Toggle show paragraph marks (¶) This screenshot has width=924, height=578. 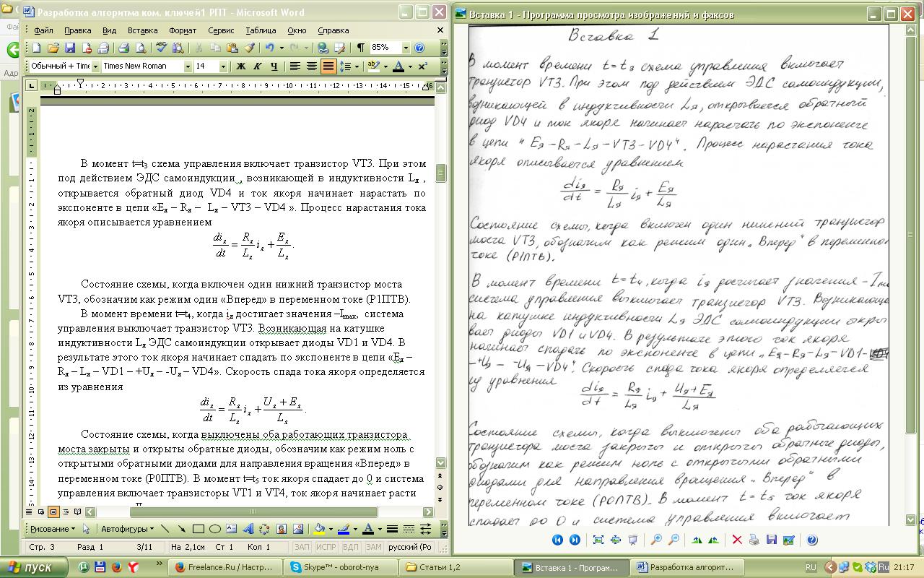coord(360,48)
